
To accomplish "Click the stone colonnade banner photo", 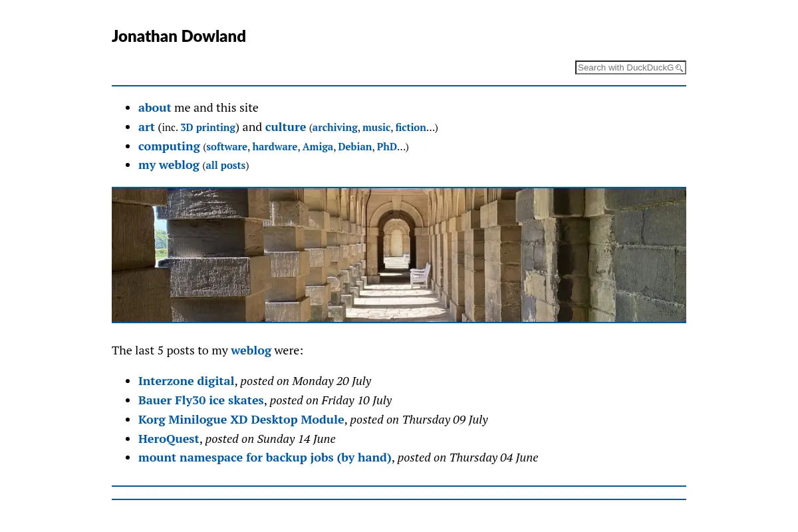I will (399, 255).
